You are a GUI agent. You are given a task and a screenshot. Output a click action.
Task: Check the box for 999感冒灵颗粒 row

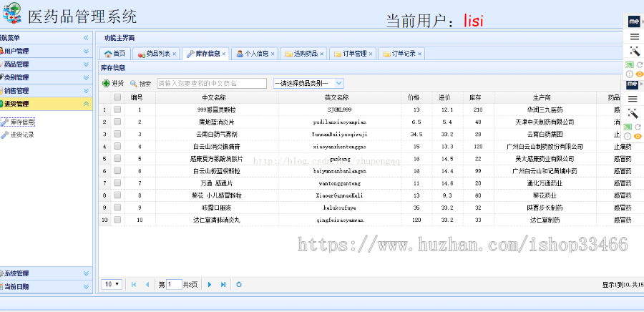click(x=117, y=109)
